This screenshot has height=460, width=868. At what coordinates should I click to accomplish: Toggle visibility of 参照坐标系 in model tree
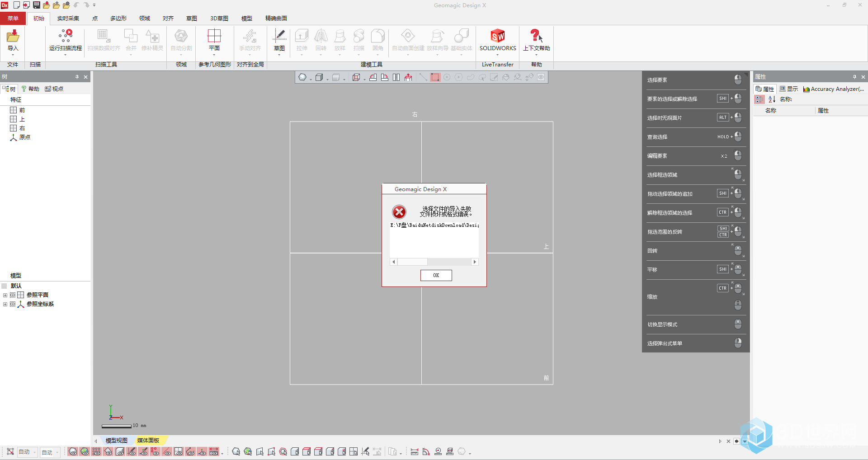coord(13,304)
